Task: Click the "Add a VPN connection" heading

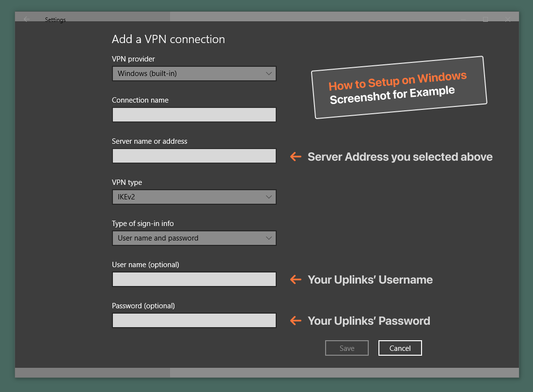Action: (168, 39)
